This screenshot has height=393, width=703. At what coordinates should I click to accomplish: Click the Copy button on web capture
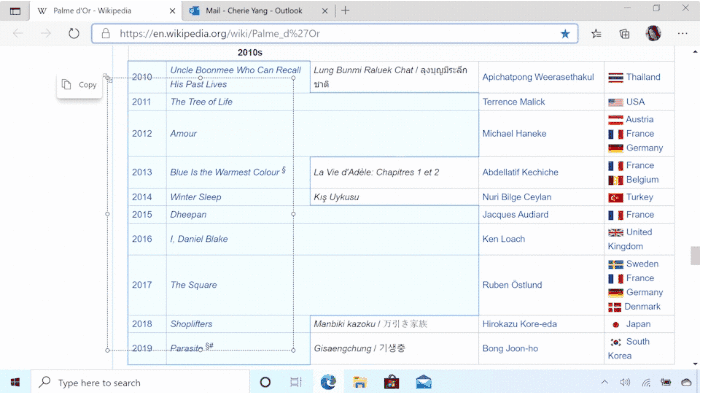click(x=79, y=85)
